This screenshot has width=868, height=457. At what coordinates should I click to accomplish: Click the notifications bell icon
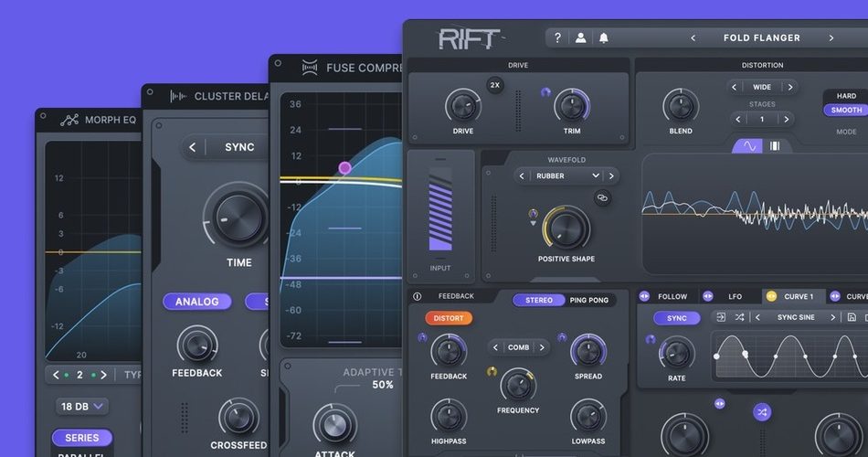[603, 38]
